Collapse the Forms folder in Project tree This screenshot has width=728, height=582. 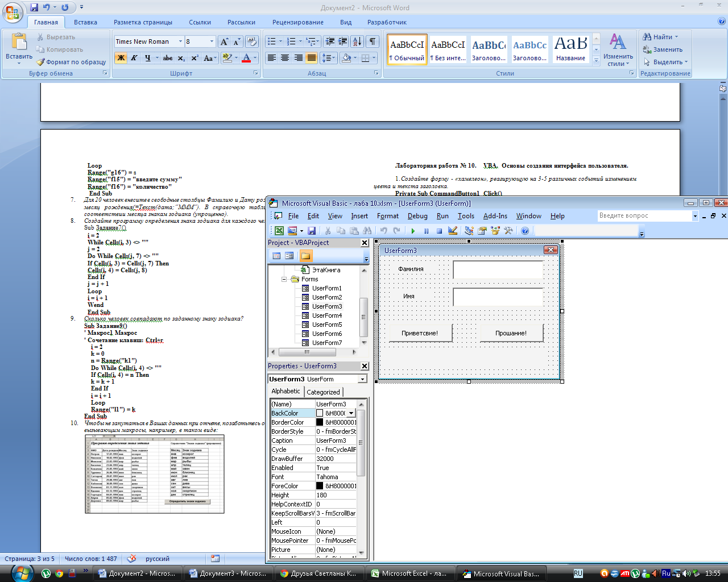pos(284,279)
